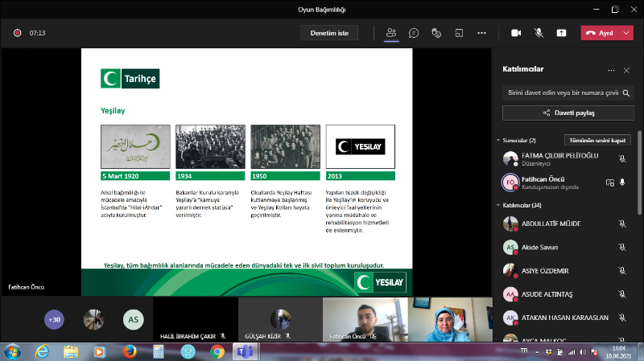Click the invite someone search field
Screen dimensions: 644x361
point(563,92)
